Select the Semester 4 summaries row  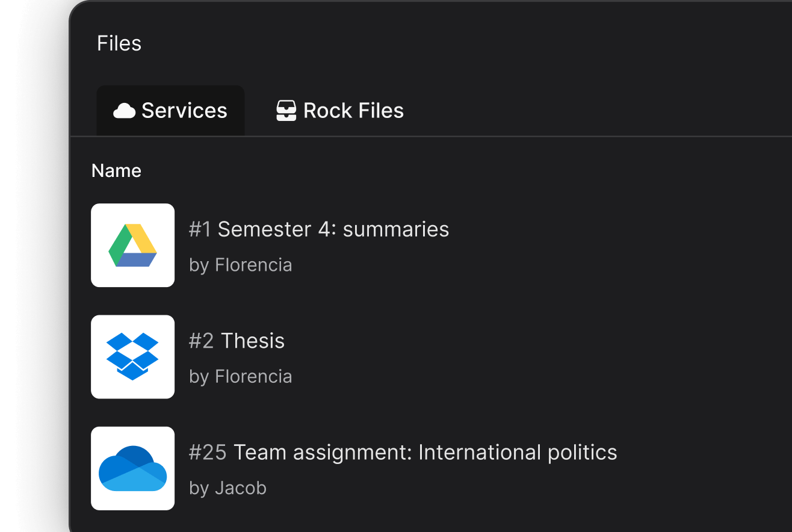point(361,245)
